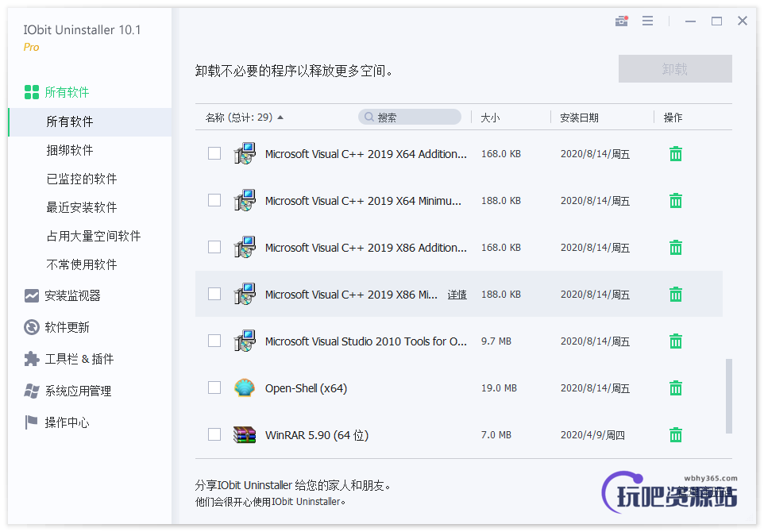Tick the WinRAR 5.90 checkbox
The height and width of the screenshot is (532, 764).
(x=214, y=434)
